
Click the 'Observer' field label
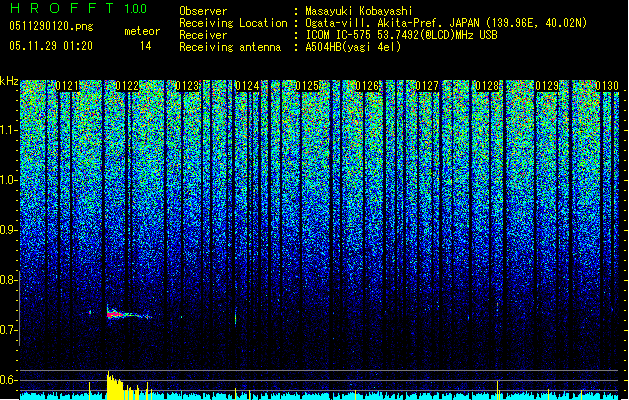(x=203, y=11)
